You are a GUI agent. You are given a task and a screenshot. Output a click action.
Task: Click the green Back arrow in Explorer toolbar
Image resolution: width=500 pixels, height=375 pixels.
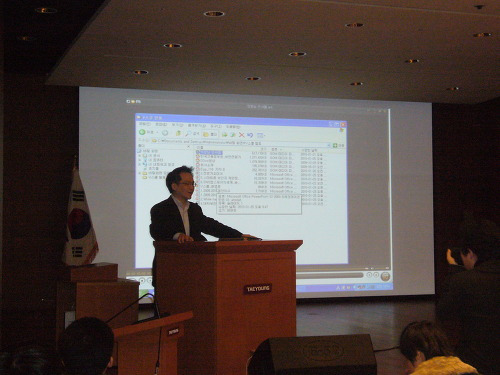(x=142, y=132)
